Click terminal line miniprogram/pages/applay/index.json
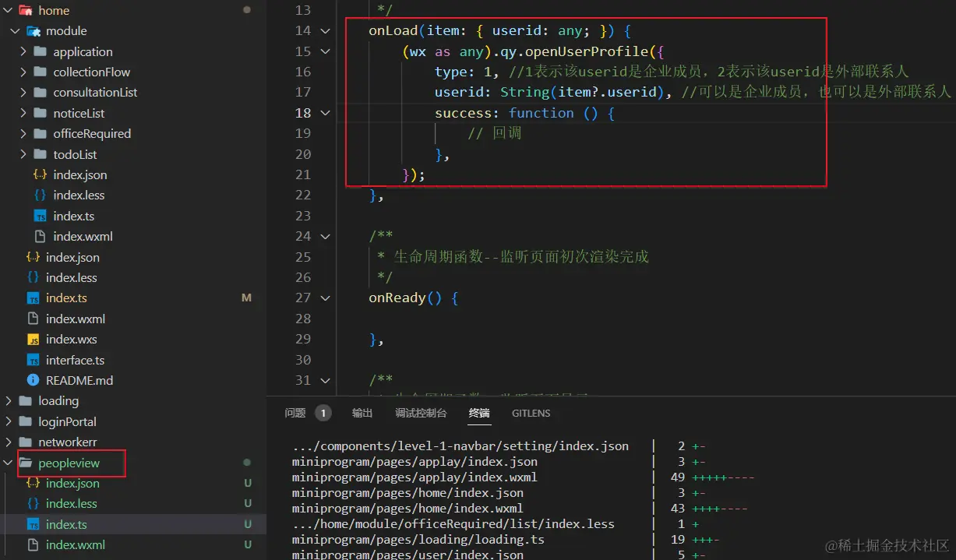 point(415,462)
